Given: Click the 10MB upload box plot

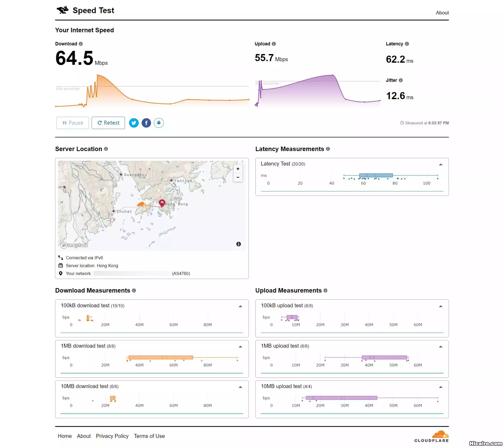Looking at the screenshot, I should pyautogui.click(x=370, y=398).
